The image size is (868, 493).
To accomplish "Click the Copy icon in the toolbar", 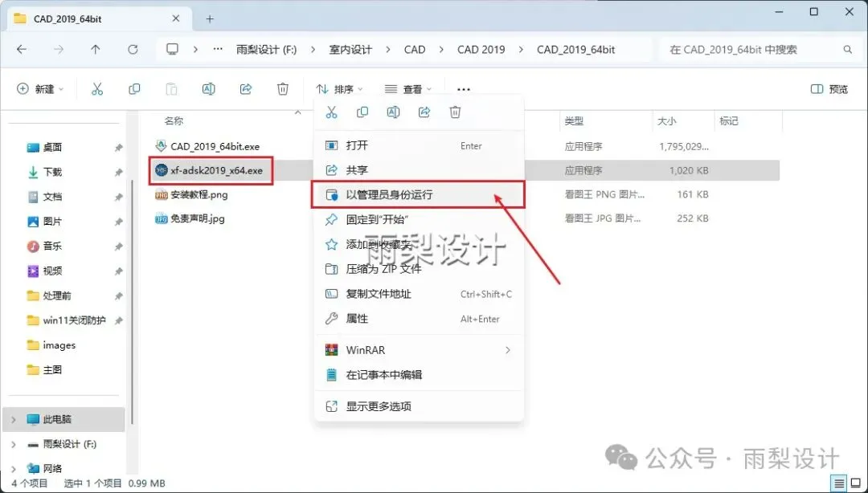I will (x=134, y=89).
